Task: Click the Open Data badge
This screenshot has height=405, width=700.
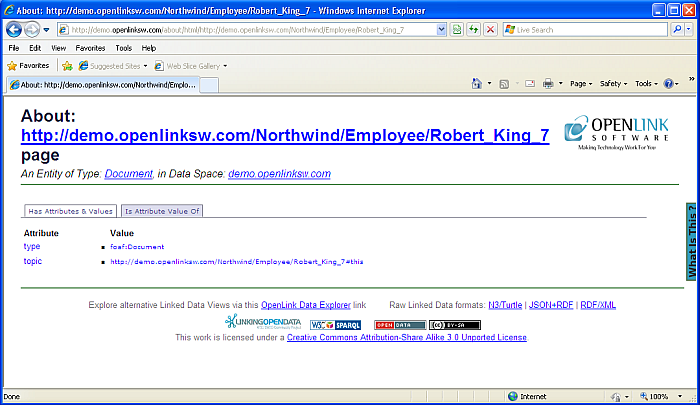Action: coord(400,325)
